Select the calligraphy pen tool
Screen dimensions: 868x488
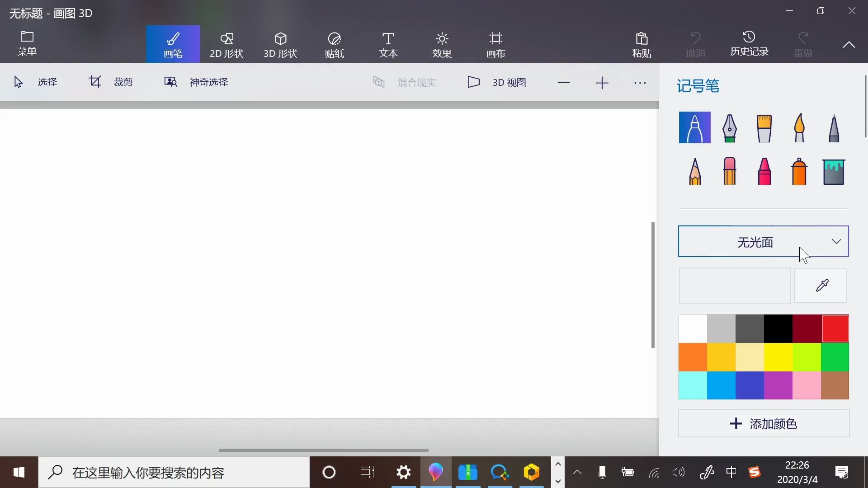[729, 128]
